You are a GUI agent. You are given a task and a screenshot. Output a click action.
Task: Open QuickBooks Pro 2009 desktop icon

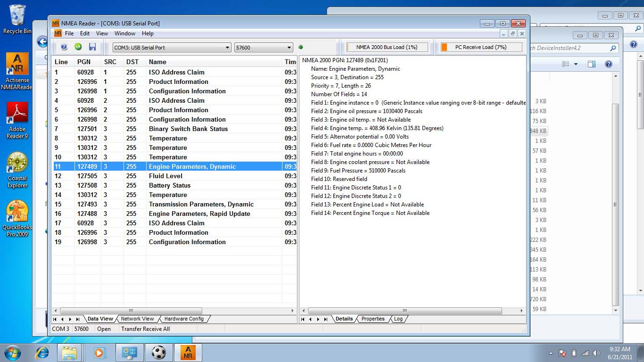[17, 218]
